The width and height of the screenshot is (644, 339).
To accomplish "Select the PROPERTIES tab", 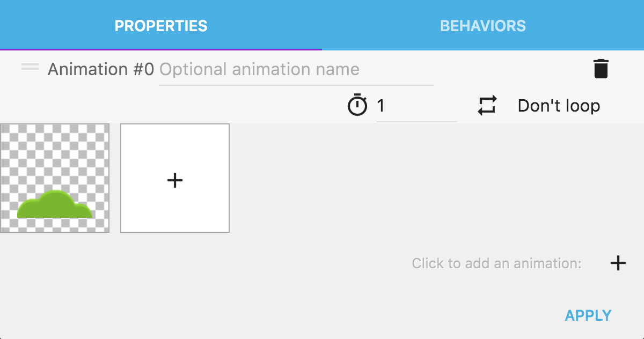I will click(161, 25).
